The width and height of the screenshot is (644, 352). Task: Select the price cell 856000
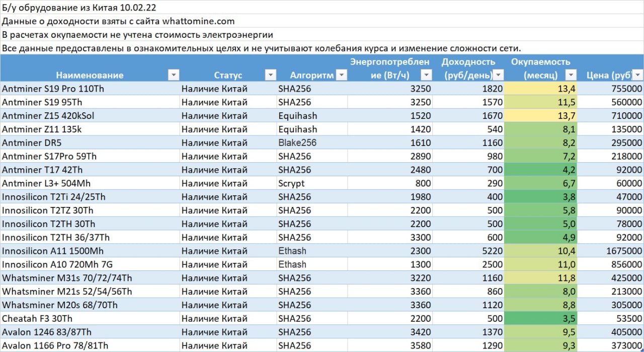pyautogui.click(x=610, y=264)
